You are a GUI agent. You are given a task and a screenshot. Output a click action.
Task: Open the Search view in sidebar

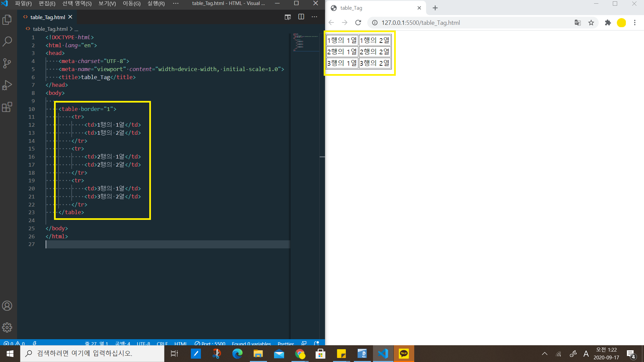click(7, 42)
